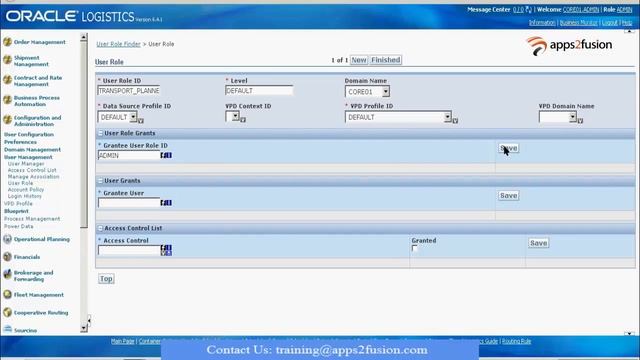Save the Access Control List row
The image size is (640, 360).
coord(538,243)
